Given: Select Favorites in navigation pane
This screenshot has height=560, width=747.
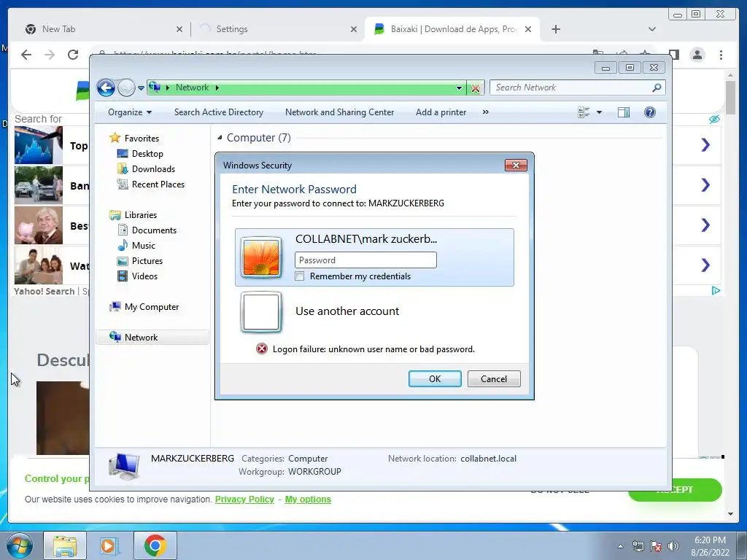Looking at the screenshot, I should coord(142,138).
